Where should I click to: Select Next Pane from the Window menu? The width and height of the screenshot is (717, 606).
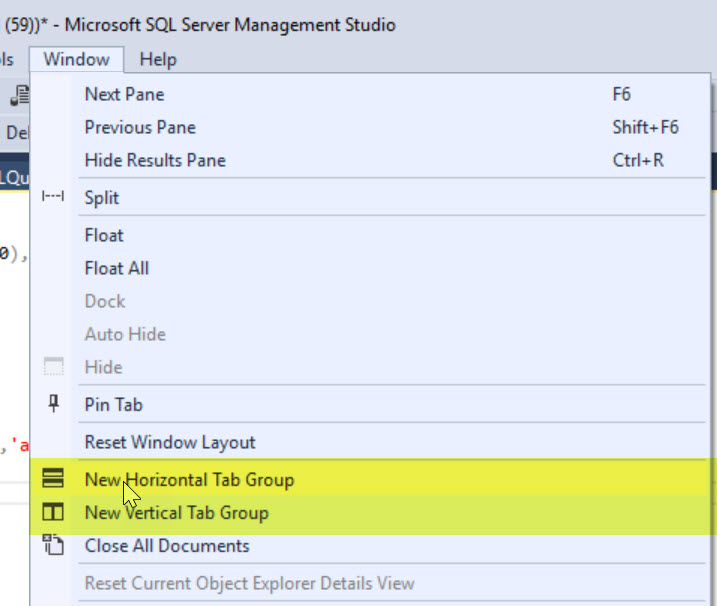(x=124, y=94)
